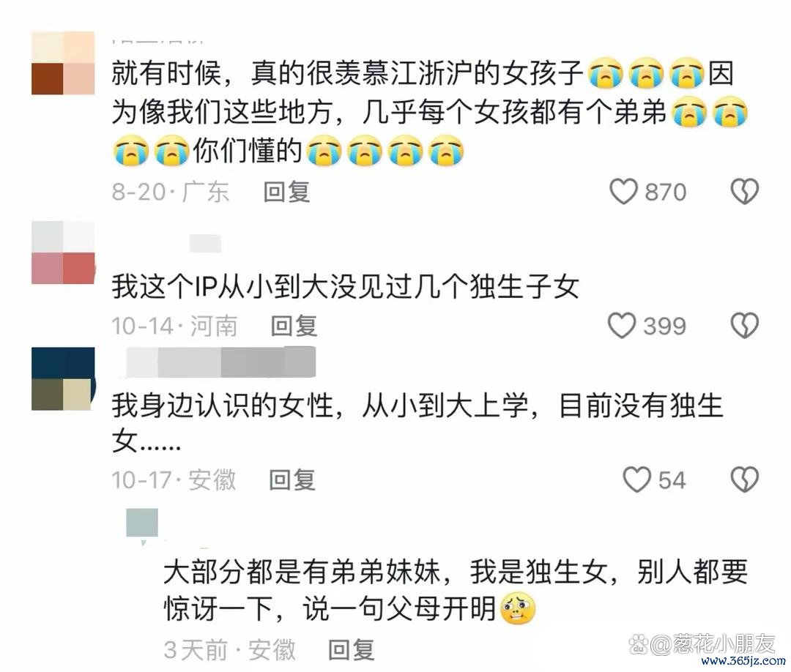Viewport: 791px width, 672px height.
Task: Dislike the Guangdong comment via broken heart
Action: (745, 192)
